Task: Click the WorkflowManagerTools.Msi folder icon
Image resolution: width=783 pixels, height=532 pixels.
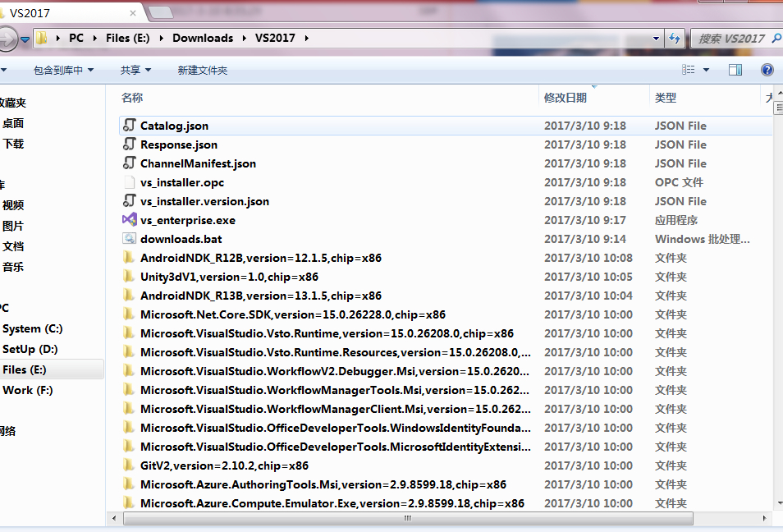Action: (129, 390)
